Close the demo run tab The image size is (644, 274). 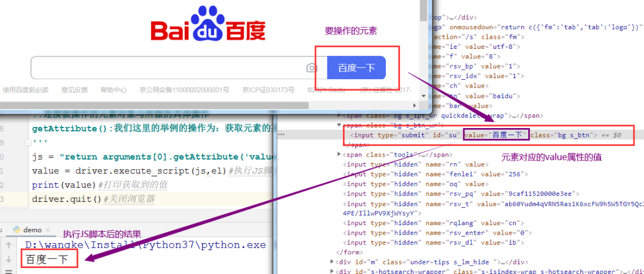tap(47, 230)
